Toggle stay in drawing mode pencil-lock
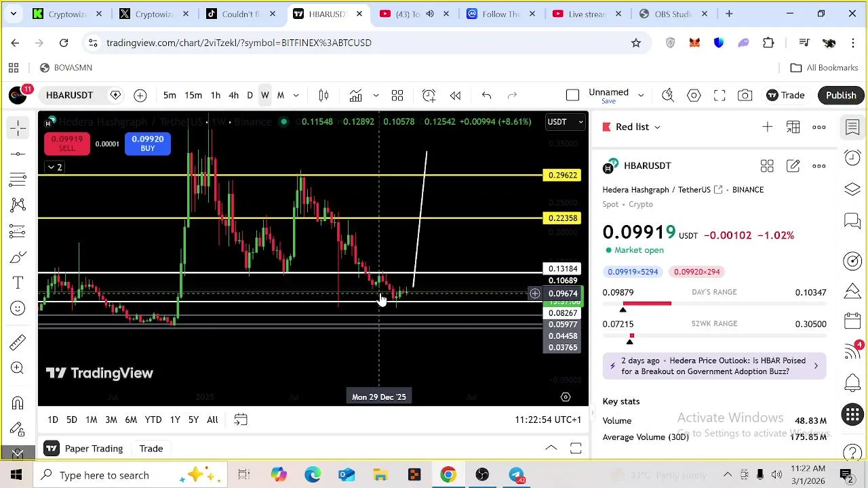Screen dimensions: 868x488 pos(18,429)
